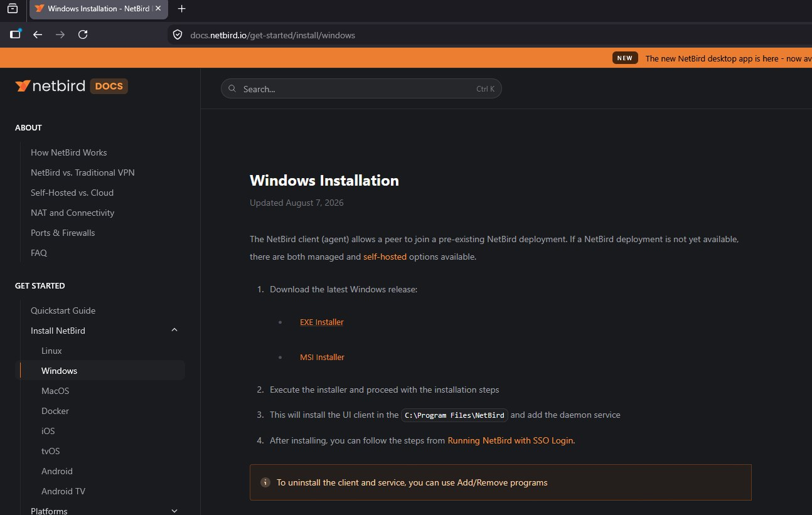Image resolution: width=812 pixels, height=515 pixels.
Task: Open NetBird vs. Traditional VPN page
Action: pos(83,173)
